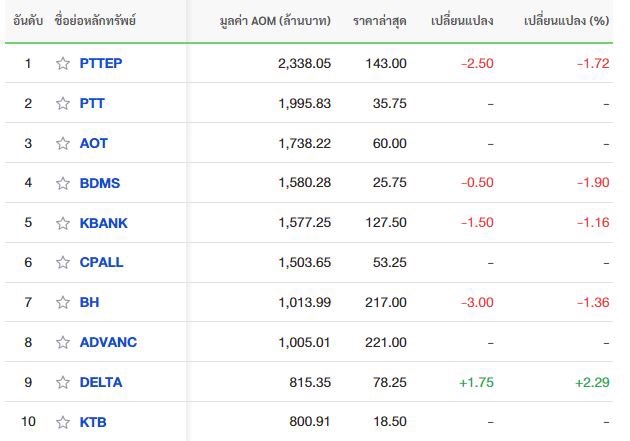Open the KBANK stock details link

[x=104, y=223]
